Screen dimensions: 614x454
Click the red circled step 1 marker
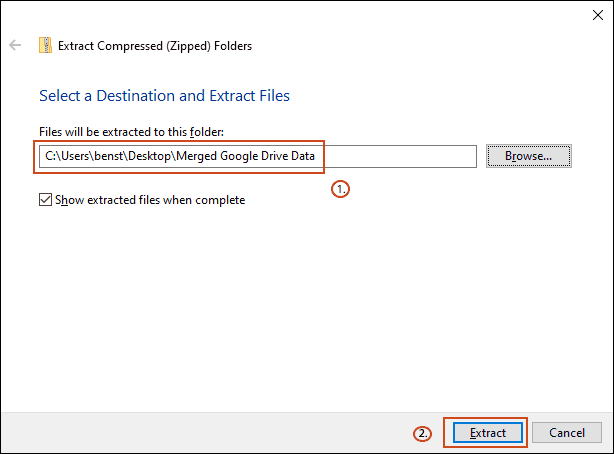click(x=341, y=187)
